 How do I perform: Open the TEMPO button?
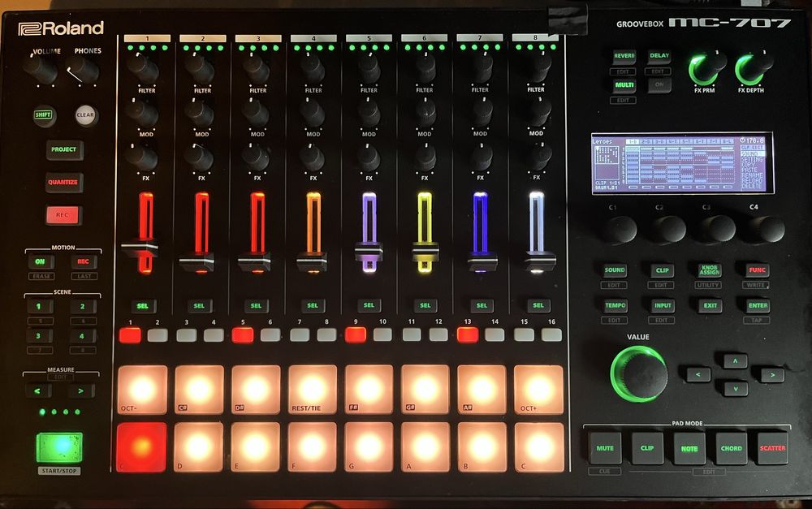(615, 305)
